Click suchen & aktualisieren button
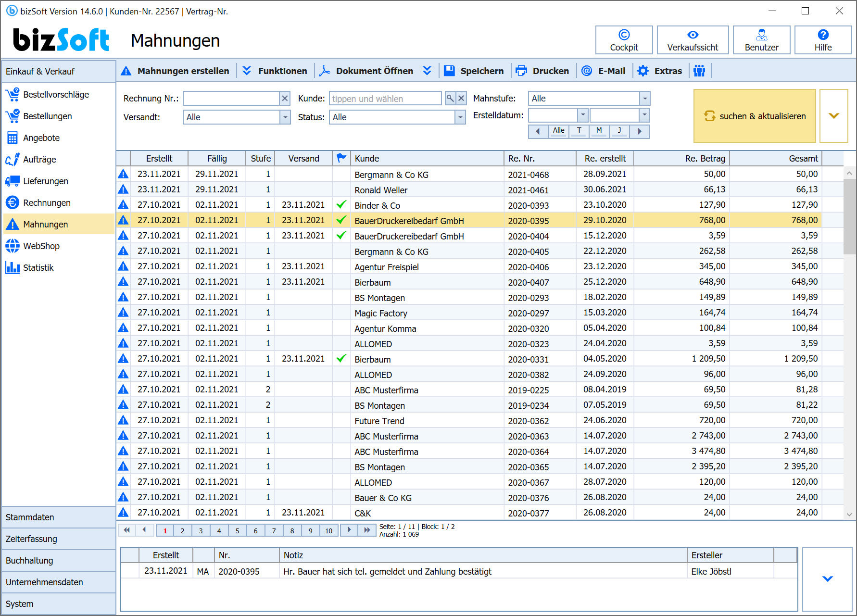The width and height of the screenshot is (857, 616). tap(755, 116)
